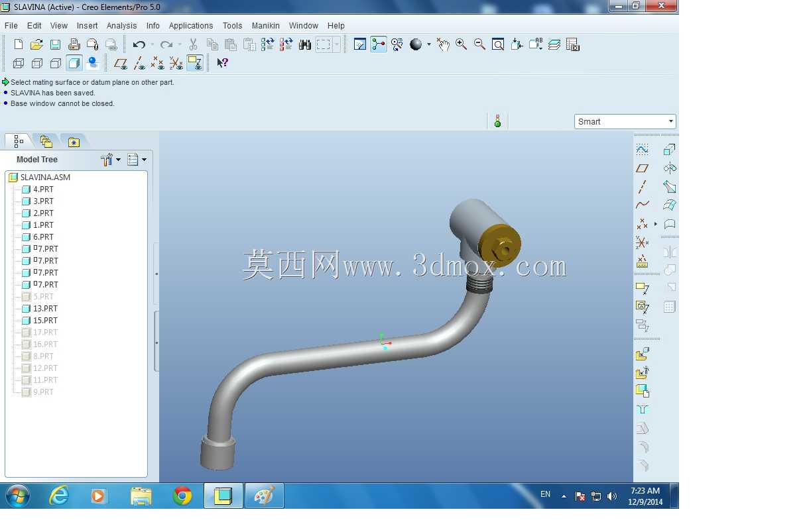
Task: Zoom in with magnifier plus icon
Action: click(462, 44)
